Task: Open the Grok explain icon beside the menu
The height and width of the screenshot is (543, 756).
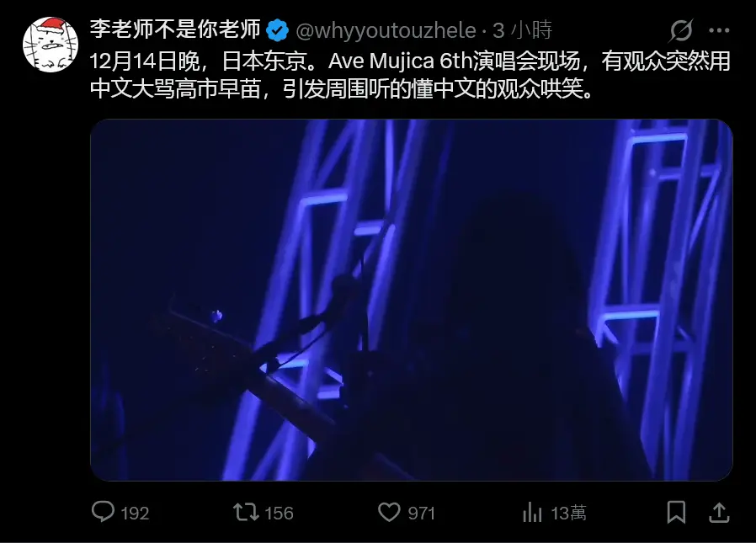Action: tap(681, 30)
